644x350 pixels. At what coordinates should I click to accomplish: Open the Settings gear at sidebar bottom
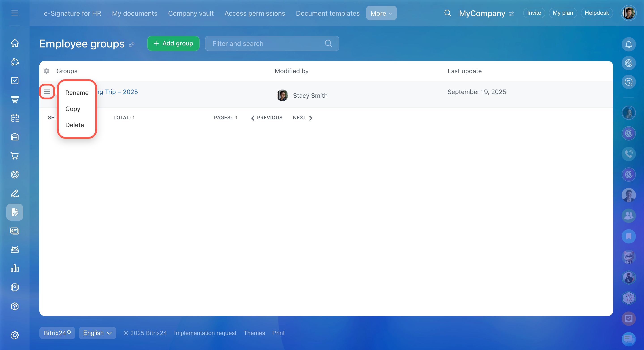click(x=15, y=335)
